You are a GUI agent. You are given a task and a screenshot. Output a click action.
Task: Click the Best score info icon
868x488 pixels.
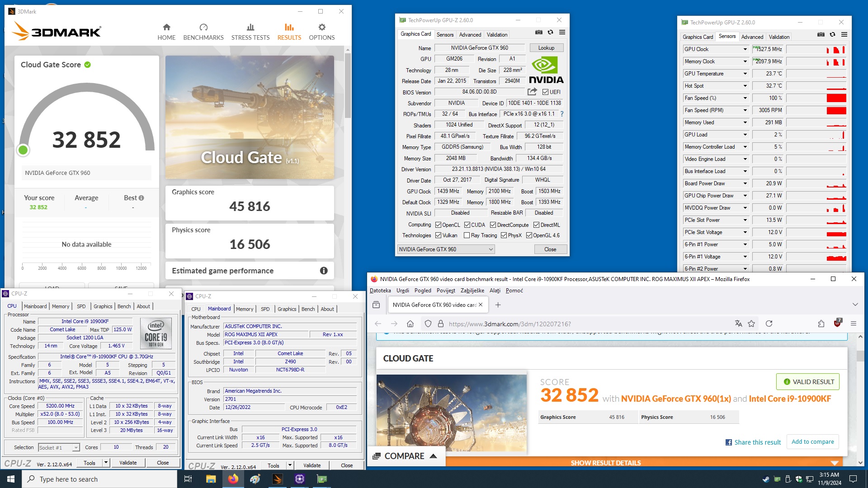coord(142,198)
